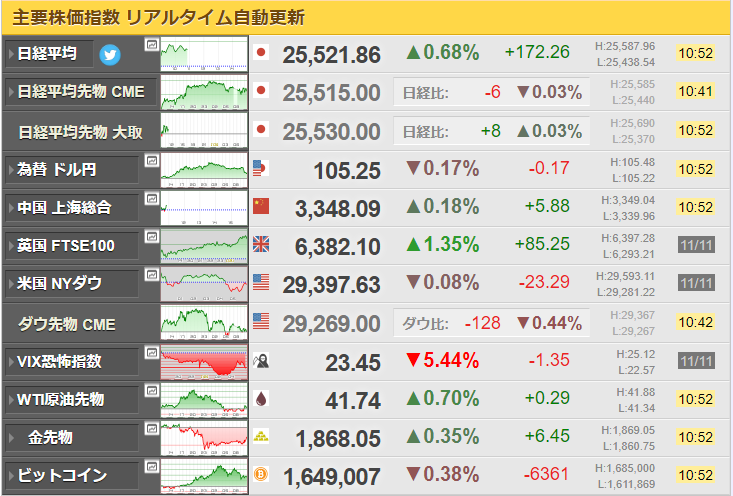
Task: Open the WTI原油先物 mini chart thumbnail
Action: pos(204,400)
